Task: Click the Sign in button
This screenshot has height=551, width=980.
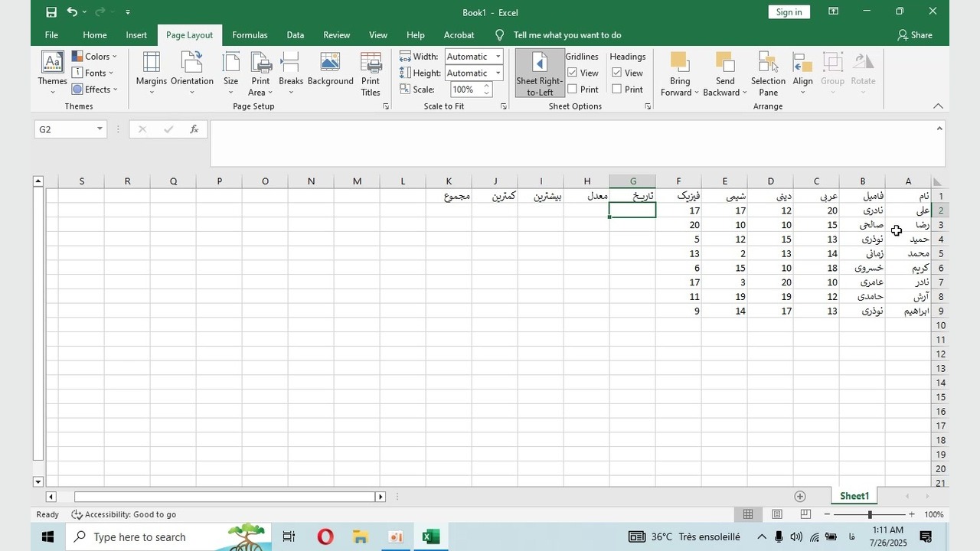Action: pyautogui.click(x=789, y=12)
